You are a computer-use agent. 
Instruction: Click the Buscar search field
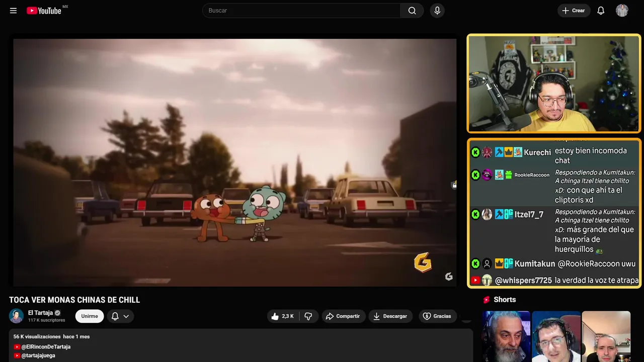(301, 11)
